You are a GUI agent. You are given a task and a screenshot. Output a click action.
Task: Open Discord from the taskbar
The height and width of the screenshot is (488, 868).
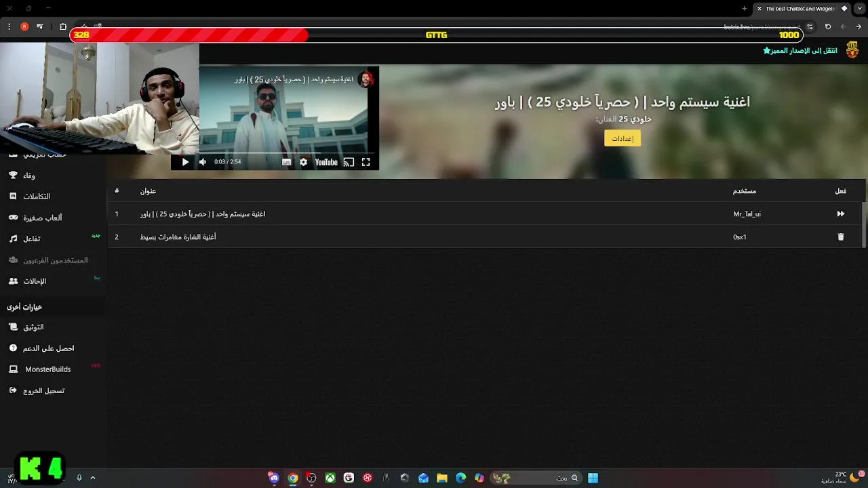(x=274, y=478)
